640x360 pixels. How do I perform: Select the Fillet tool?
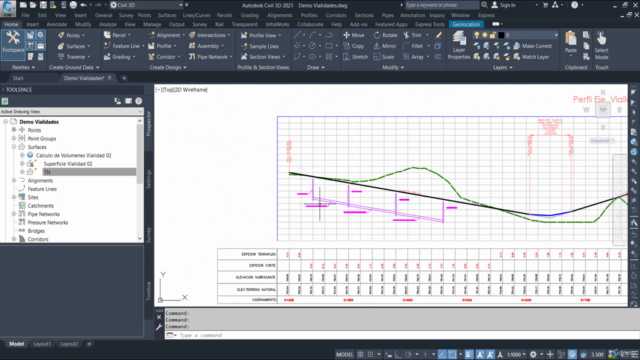413,46
